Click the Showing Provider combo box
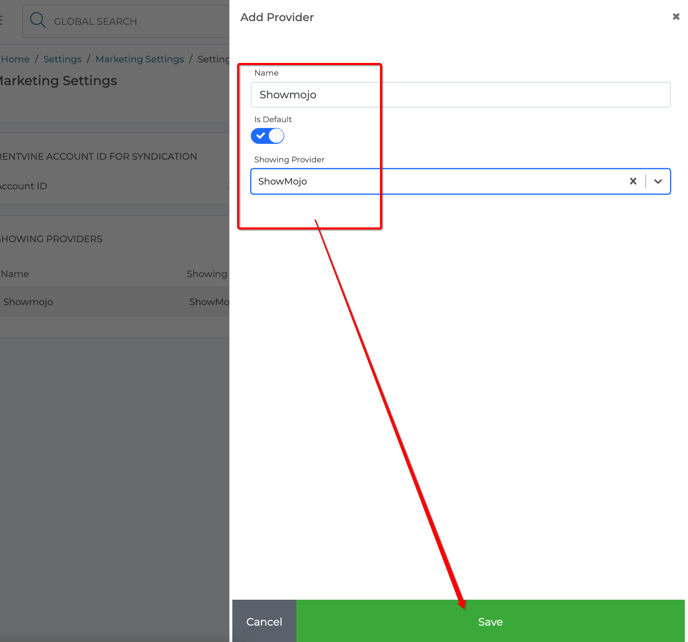This screenshot has height=642, width=688. (x=460, y=181)
